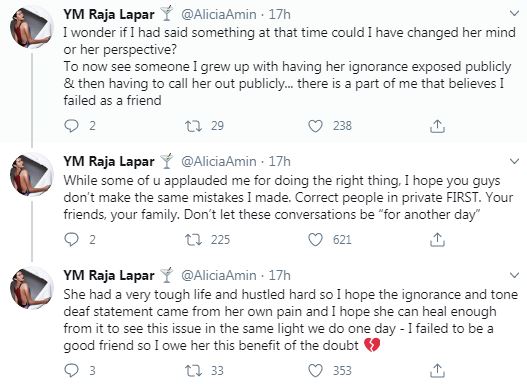
Task: View the third tweet's profile avatar
Action: (x=31, y=288)
